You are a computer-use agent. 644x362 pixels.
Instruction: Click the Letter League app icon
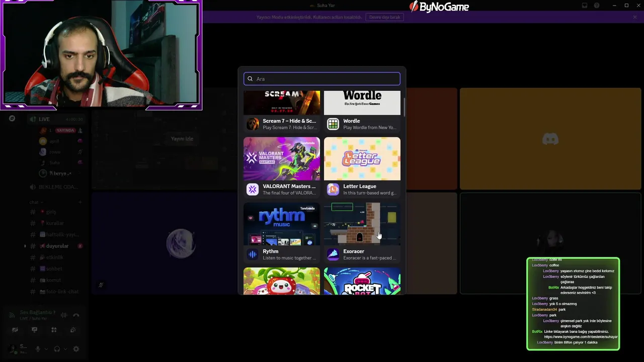tap(333, 189)
